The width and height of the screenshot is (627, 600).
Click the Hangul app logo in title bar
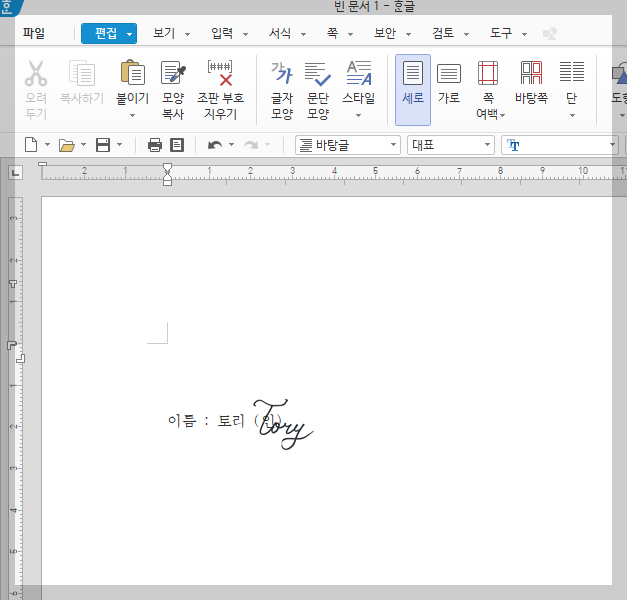pyautogui.click(x=9, y=7)
